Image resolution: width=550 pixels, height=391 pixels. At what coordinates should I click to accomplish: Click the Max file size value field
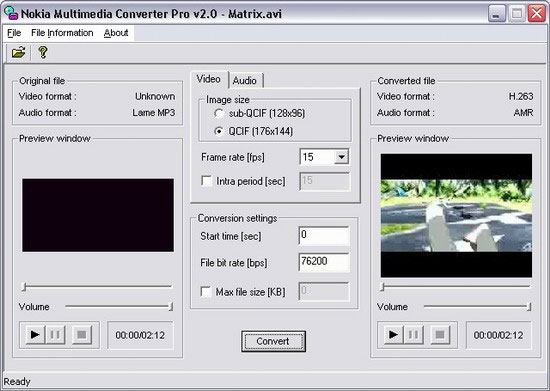pyautogui.click(x=324, y=291)
